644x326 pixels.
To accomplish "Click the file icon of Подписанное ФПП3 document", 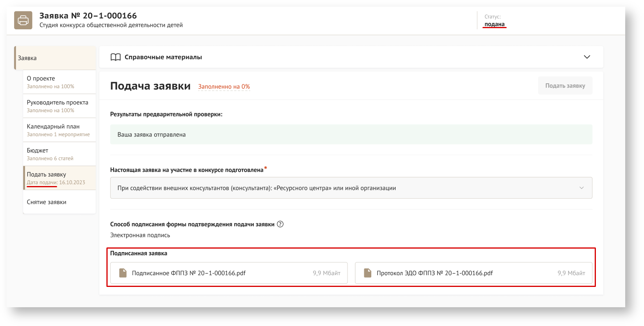I will point(123,273).
